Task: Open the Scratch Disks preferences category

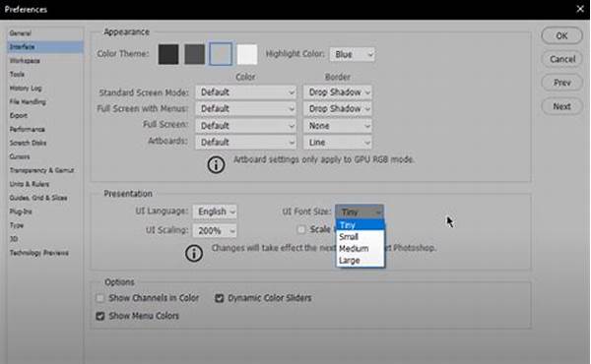Action: coord(28,143)
